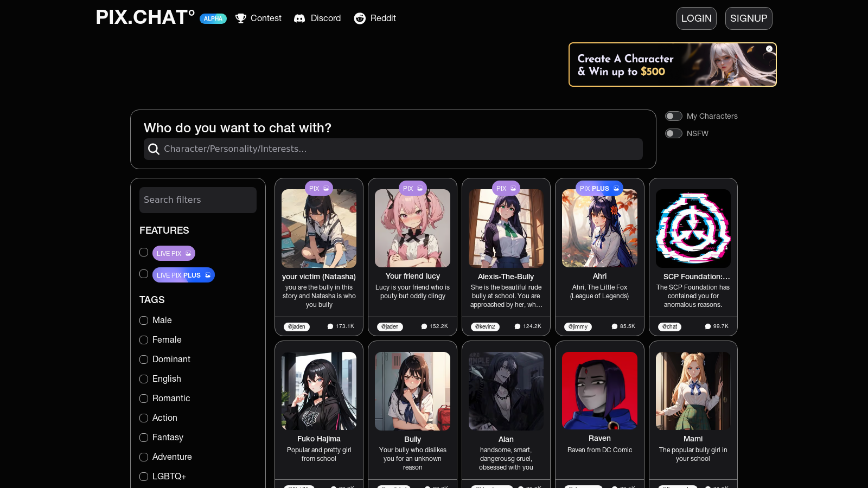The width and height of the screenshot is (868, 488).
Task: Open creator profile @jaden under Natasha's card
Action: (x=297, y=326)
